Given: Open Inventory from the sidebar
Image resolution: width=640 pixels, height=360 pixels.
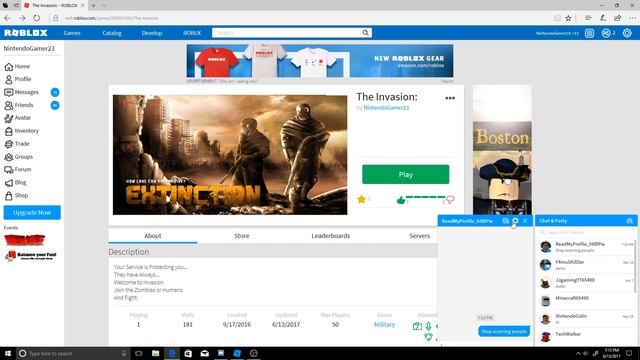Looking at the screenshot, I should [x=21, y=131].
